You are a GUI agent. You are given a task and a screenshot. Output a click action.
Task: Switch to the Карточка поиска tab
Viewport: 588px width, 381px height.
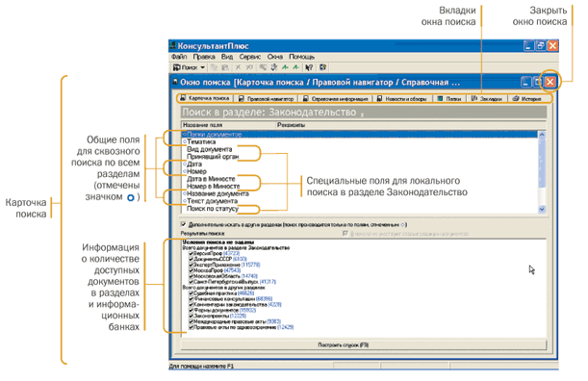205,98
